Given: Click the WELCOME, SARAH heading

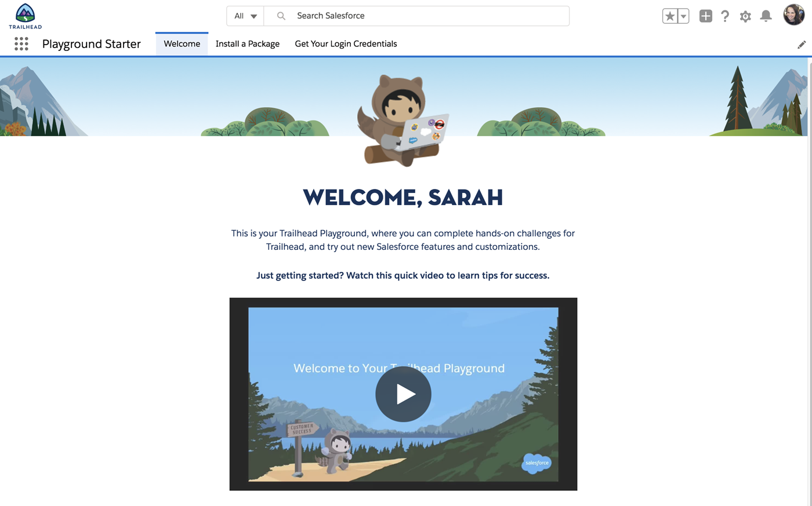Looking at the screenshot, I should 403,198.
